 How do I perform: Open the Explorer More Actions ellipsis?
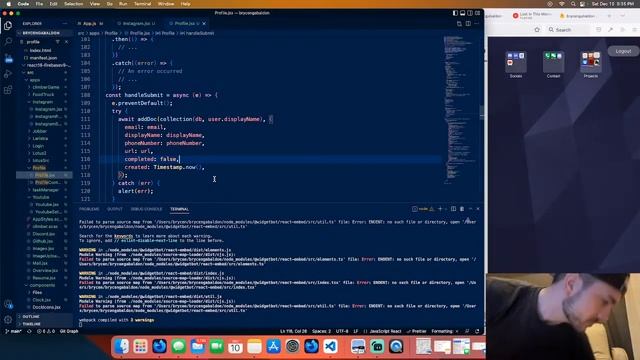(x=65, y=24)
